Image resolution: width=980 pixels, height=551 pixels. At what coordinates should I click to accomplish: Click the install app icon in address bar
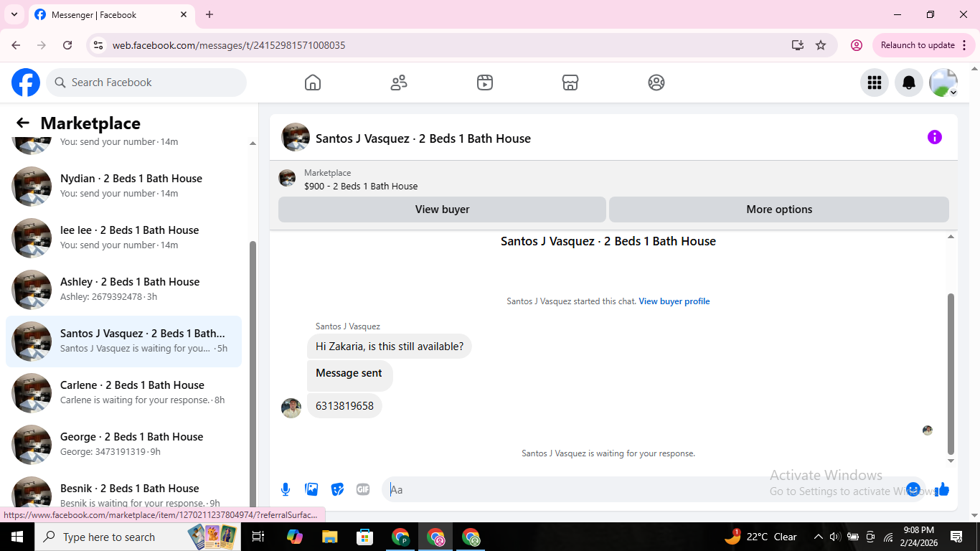click(798, 45)
